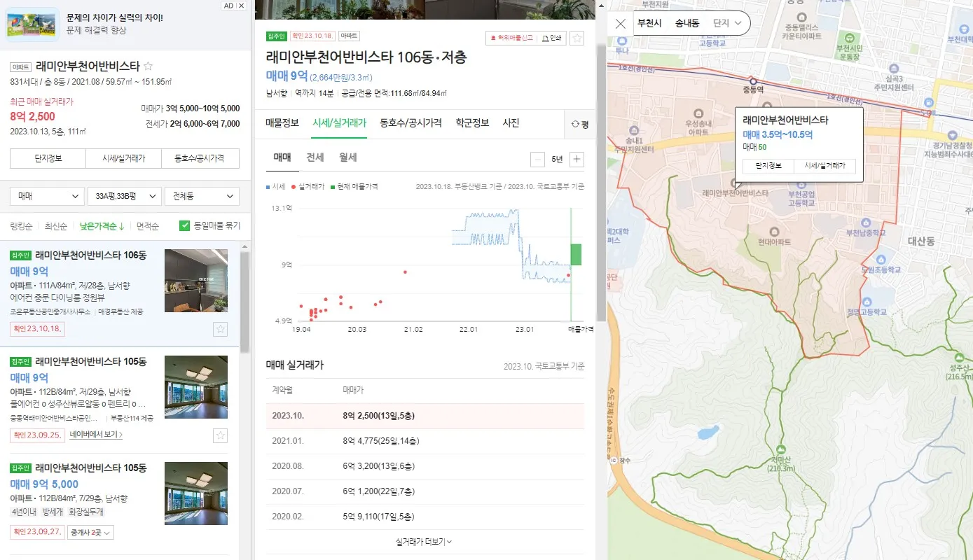Sort listings by 최신순

[x=56, y=226]
